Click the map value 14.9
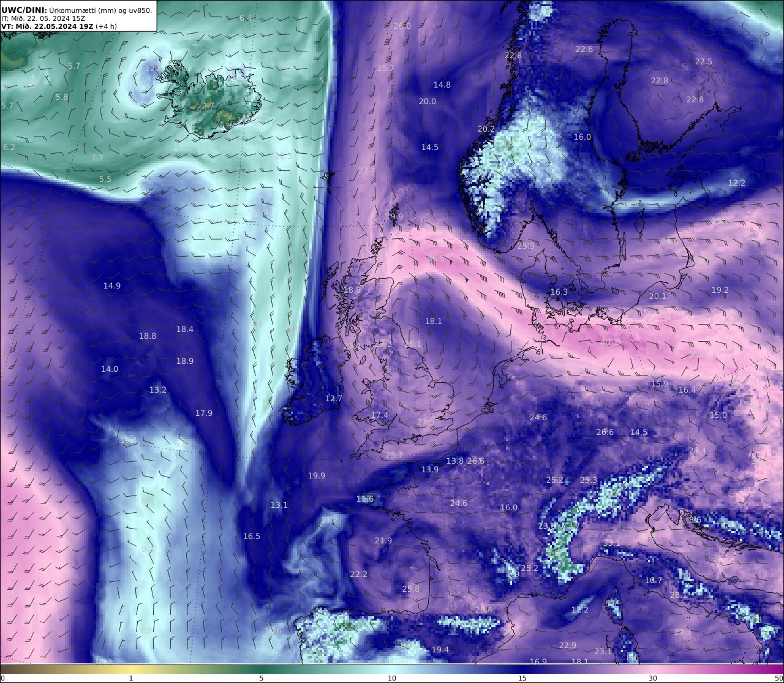The image size is (784, 683). (x=112, y=285)
